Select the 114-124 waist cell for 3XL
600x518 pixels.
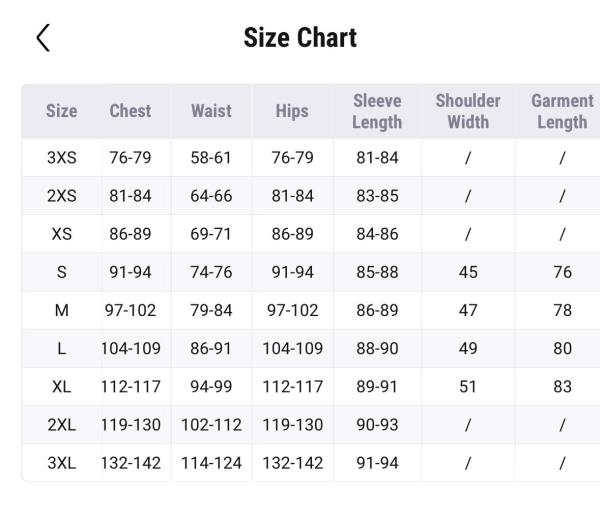tap(211, 463)
